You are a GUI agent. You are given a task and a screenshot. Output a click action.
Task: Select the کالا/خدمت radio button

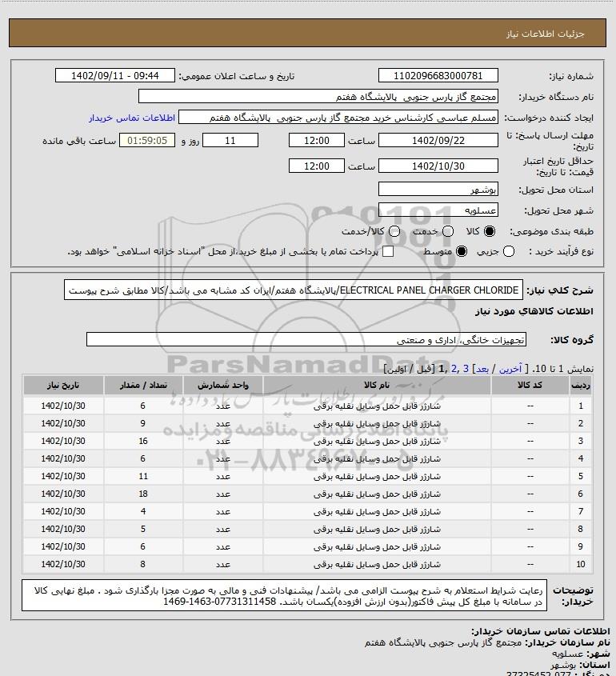pos(394,231)
